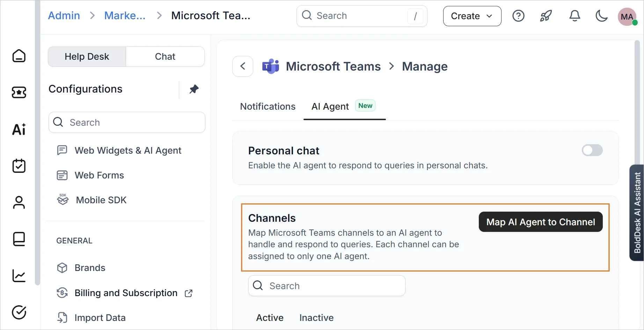Open the BoldDesk AI Assistant side tab
Viewport: 644px width, 330px height.
coord(637,213)
